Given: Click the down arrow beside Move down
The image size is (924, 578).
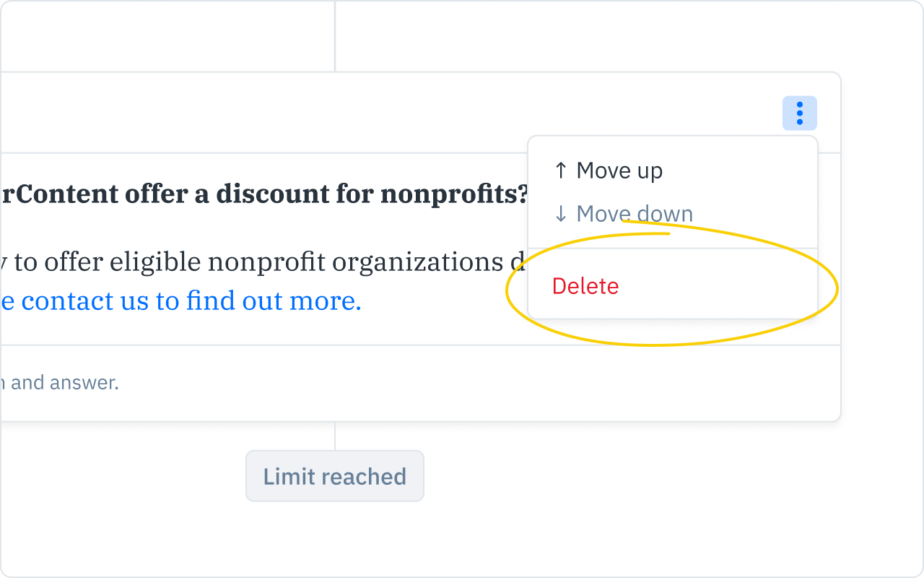Looking at the screenshot, I should click(x=559, y=214).
